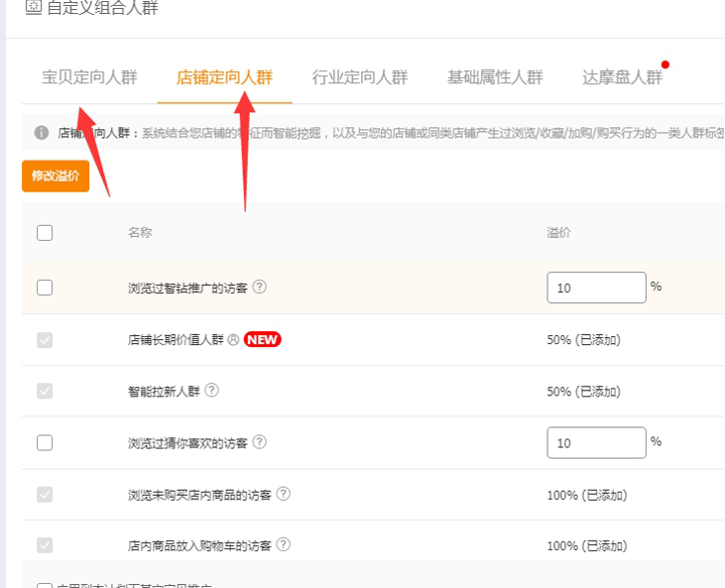Click help icon beside 浏览未购买店内商品的访客
This screenshot has height=588, width=725.
point(284,494)
